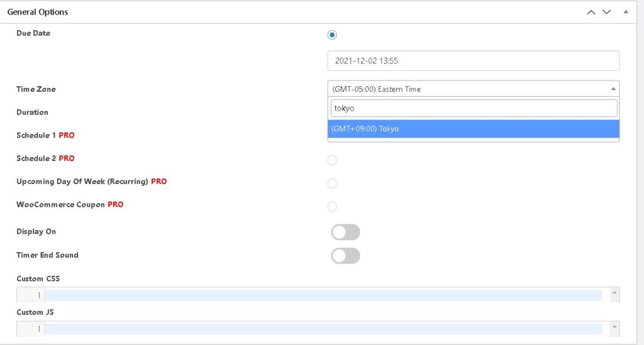This screenshot has width=644, height=345.
Task: Click the PRO label beside WooCommerce Coupon
Action: click(116, 204)
